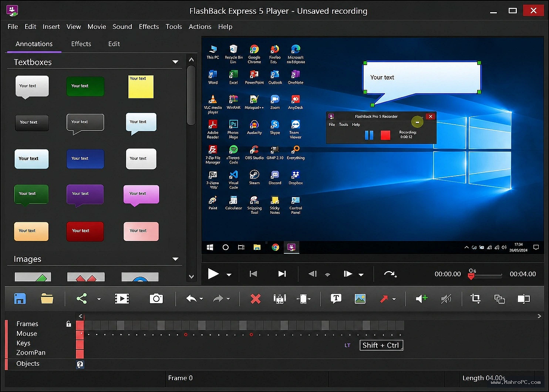Open the Actions menu

pos(200,27)
